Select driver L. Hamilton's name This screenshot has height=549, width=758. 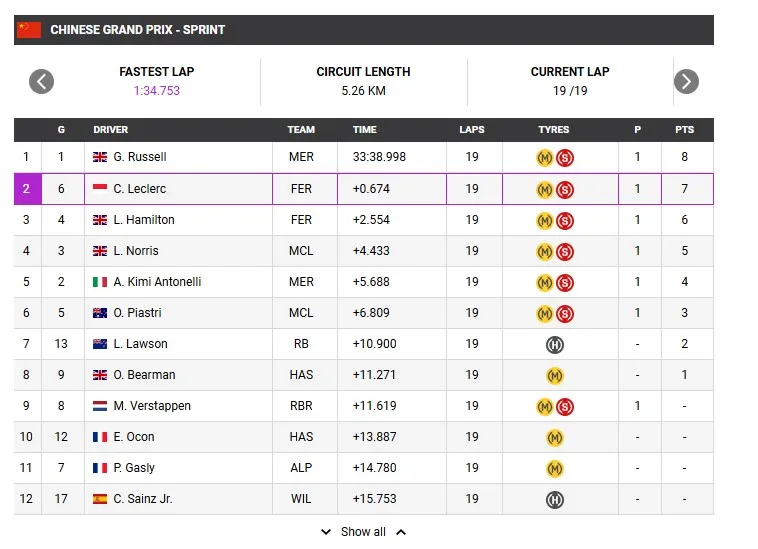[144, 220]
